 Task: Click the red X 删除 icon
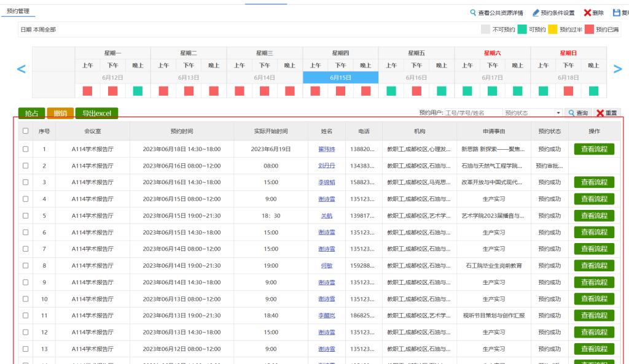[587, 13]
